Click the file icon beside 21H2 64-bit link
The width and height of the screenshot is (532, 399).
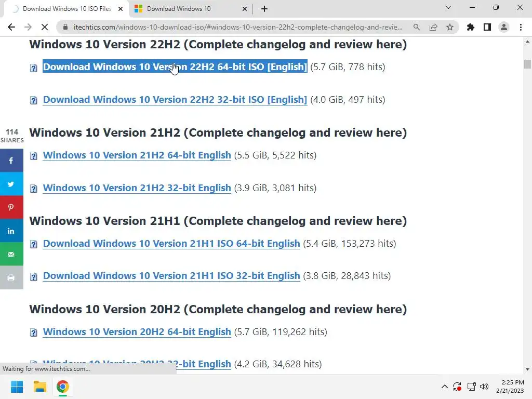click(x=34, y=156)
